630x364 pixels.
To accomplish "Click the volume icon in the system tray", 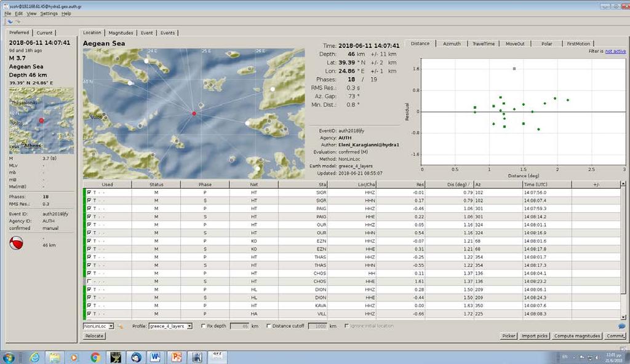I will pyautogui.click(x=597, y=357).
